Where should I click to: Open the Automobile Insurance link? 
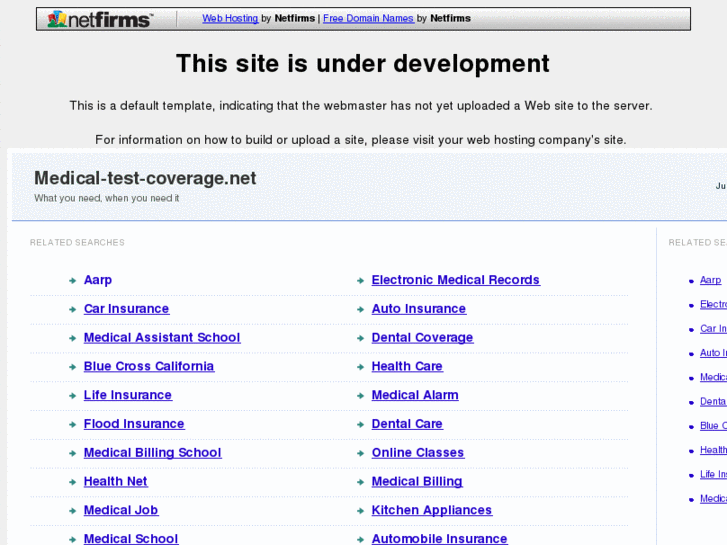pyautogui.click(x=440, y=539)
